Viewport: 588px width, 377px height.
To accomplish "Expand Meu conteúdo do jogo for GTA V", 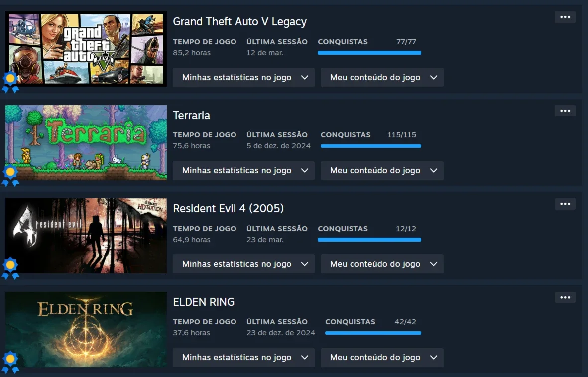I will click(382, 77).
